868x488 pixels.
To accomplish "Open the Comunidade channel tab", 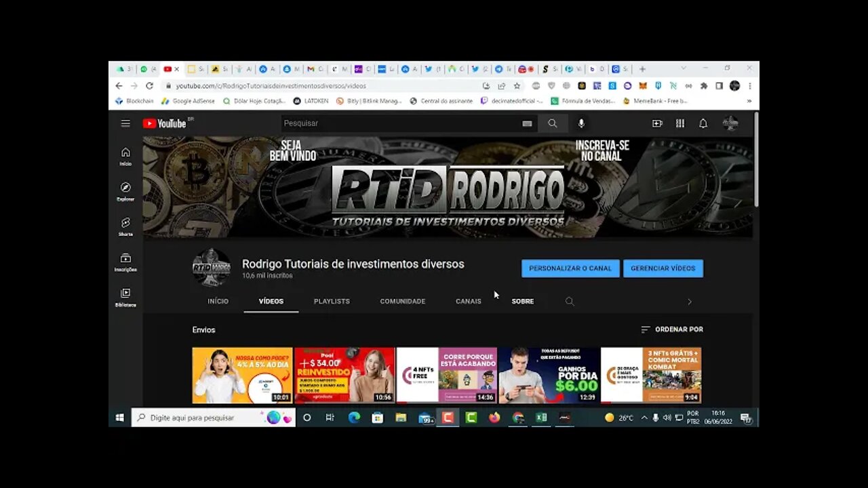I will click(403, 302).
